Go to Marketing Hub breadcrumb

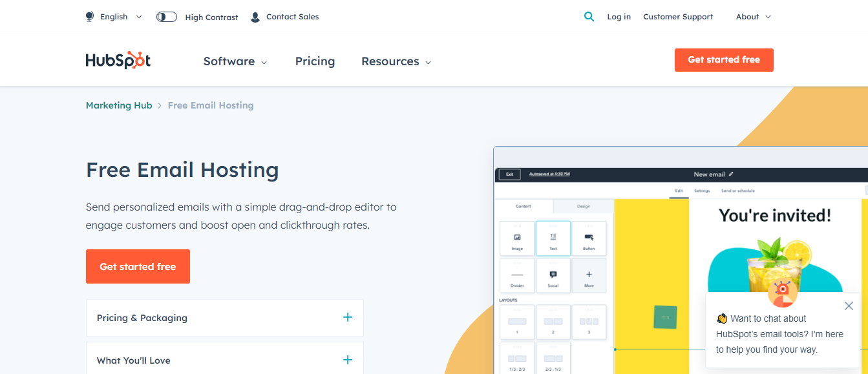coord(119,105)
